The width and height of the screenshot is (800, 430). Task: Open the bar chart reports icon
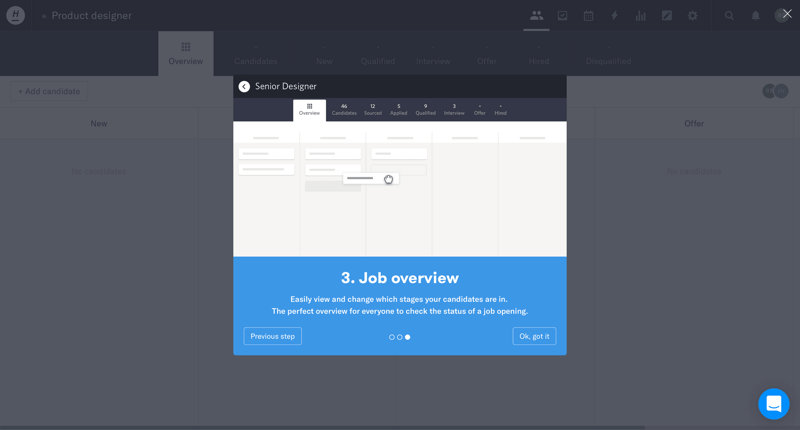coord(640,16)
